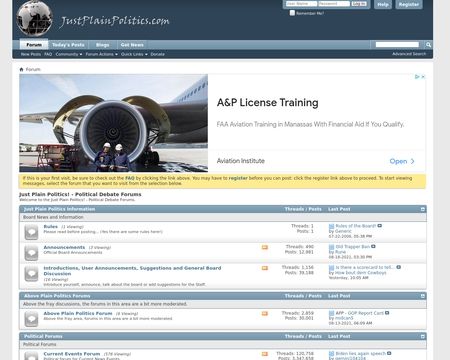Check the Remember Me checkbox
Viewport: 450px width, 360px height.
292,13
